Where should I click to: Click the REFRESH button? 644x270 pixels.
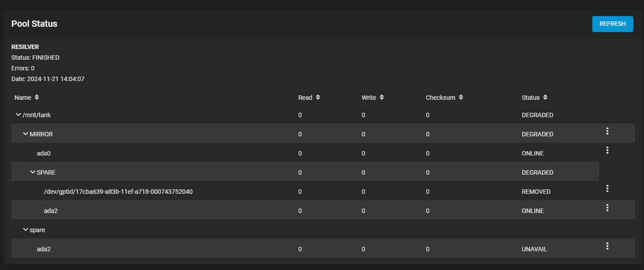(x=612, y=24)
